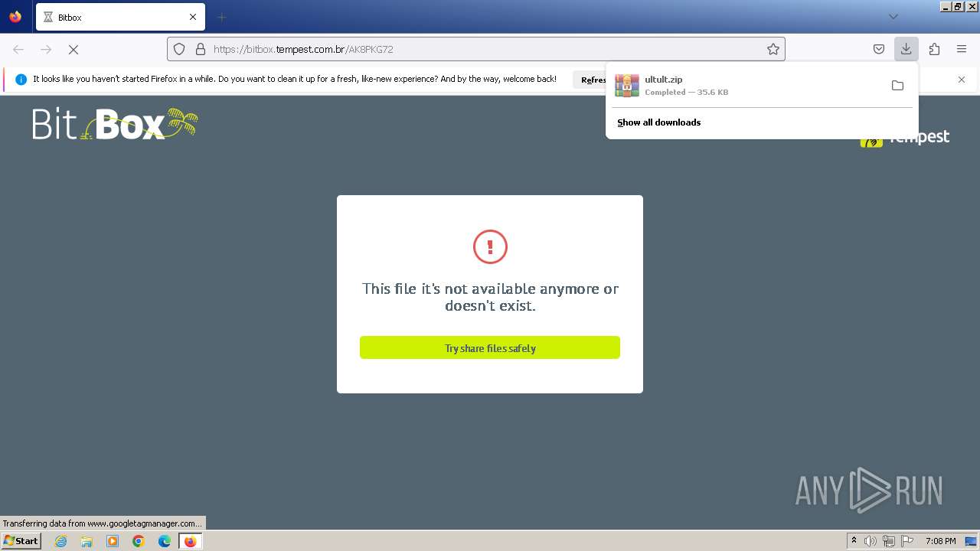Bookmark this page with the star icon

[773, 49]
